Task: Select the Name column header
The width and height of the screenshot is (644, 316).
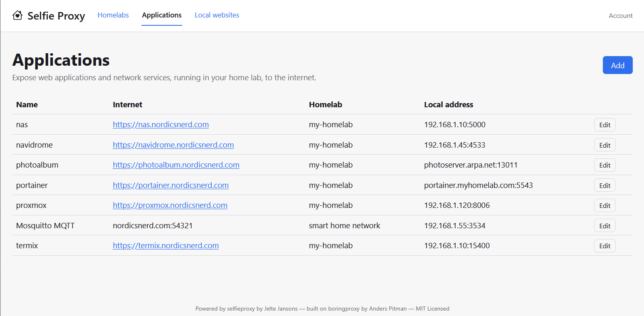Action: click(x=27, y=105)
